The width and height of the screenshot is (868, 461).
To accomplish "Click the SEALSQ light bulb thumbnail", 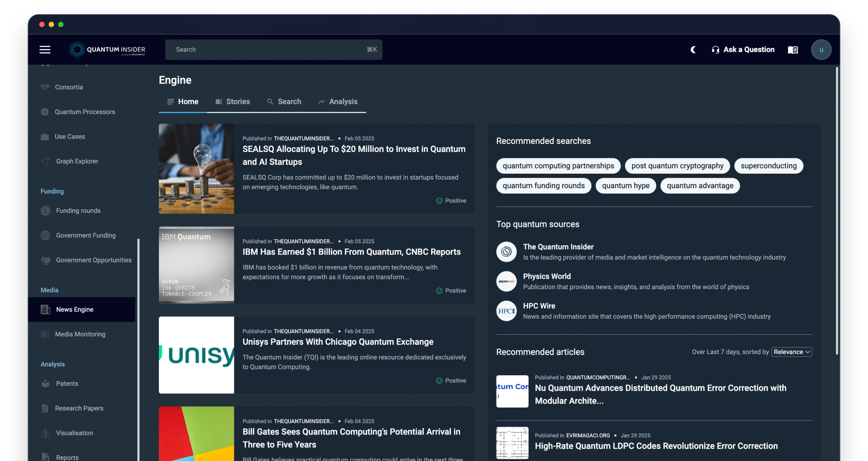I will [x=196, y=169].
